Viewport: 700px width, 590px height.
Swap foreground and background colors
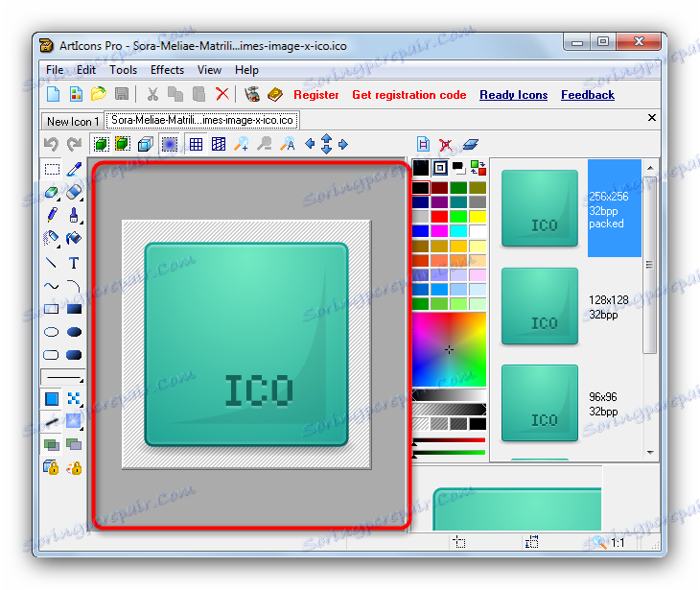tap(478, 168)
